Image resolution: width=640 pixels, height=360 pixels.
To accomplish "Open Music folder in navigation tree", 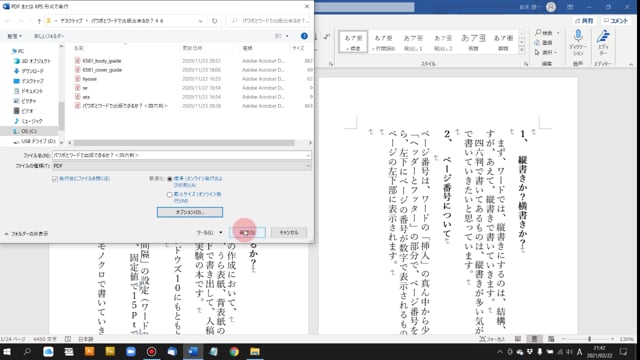I will (28, 121).
